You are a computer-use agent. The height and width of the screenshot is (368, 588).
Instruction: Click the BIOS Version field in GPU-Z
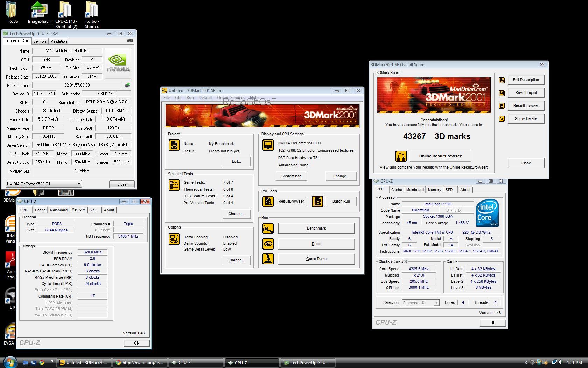click(77, 85)
